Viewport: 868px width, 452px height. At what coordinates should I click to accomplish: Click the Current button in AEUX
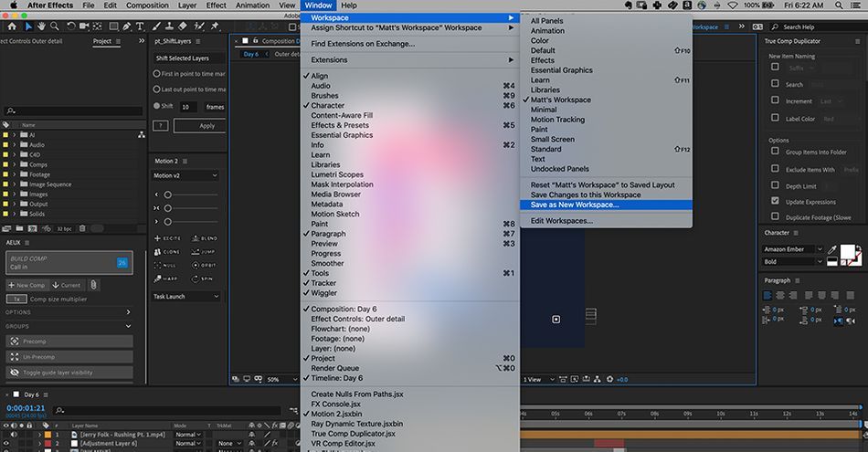(67, 286)
